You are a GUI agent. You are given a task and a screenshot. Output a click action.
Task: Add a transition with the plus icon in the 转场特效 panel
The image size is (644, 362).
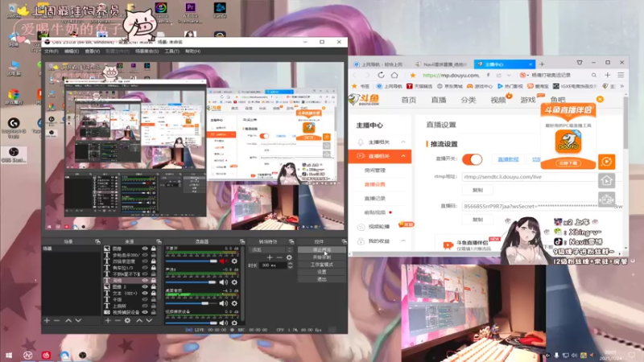tap(270, 257)
